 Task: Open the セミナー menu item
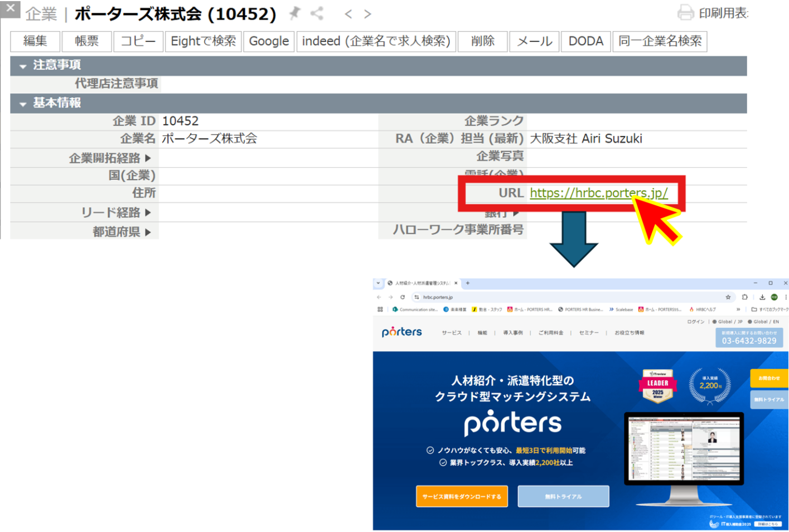(588, 333)
